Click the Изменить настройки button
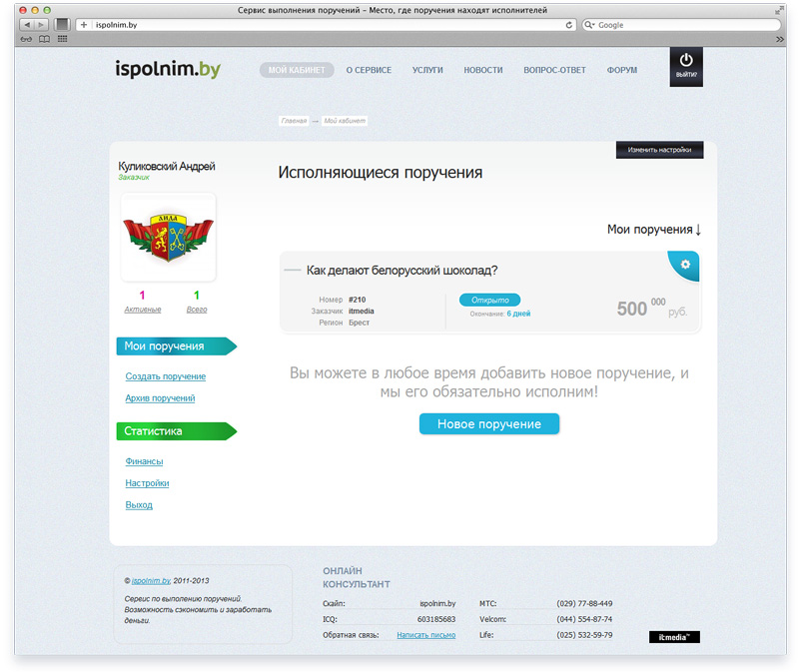This screenshot has height=672, width=799. pos(659,150)
